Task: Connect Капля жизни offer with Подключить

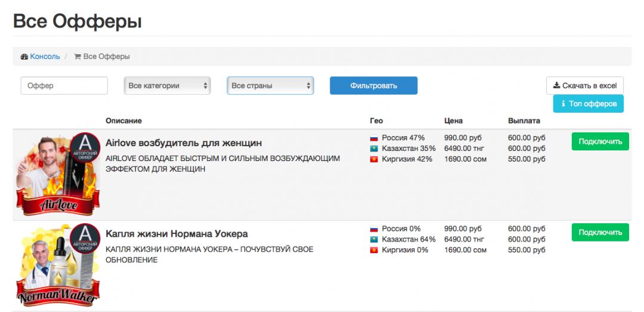Action: click(x=600, y=233)
